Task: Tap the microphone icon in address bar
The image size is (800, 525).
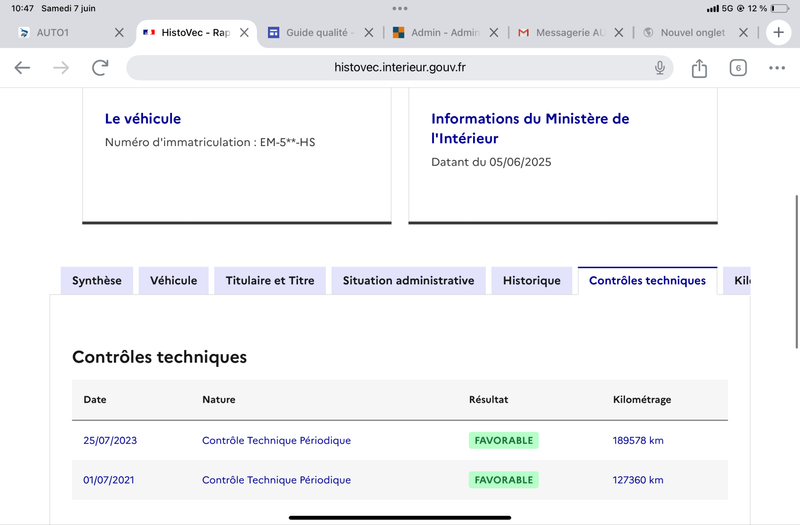Action: coord(660,67)
